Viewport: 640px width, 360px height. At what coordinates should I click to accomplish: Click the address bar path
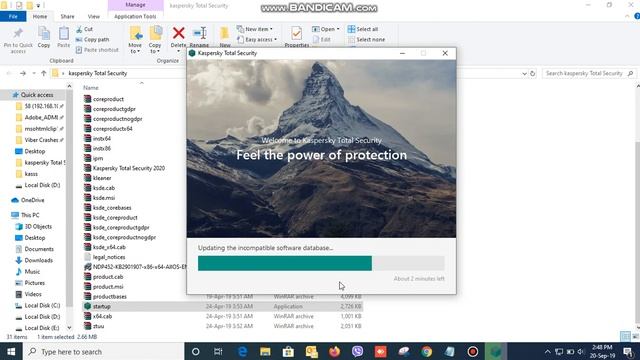point(98,73)
